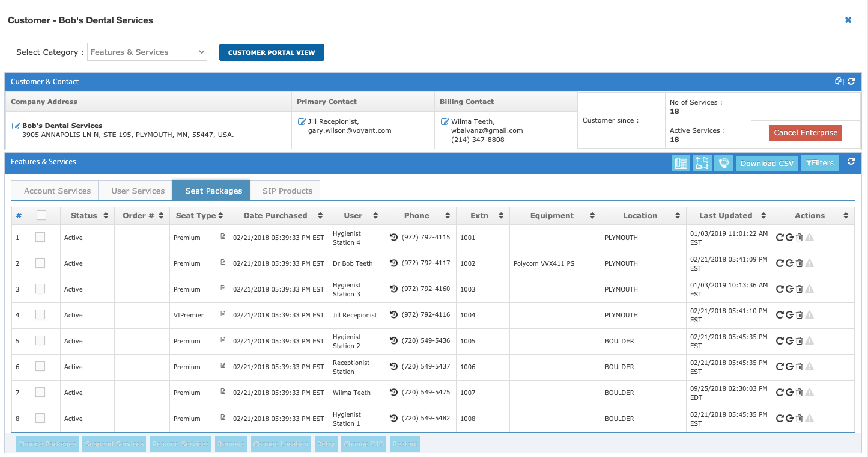Refresh the Customer & Contact panel
The height and width of the screenshot is (457, 868).
[851, 82]
